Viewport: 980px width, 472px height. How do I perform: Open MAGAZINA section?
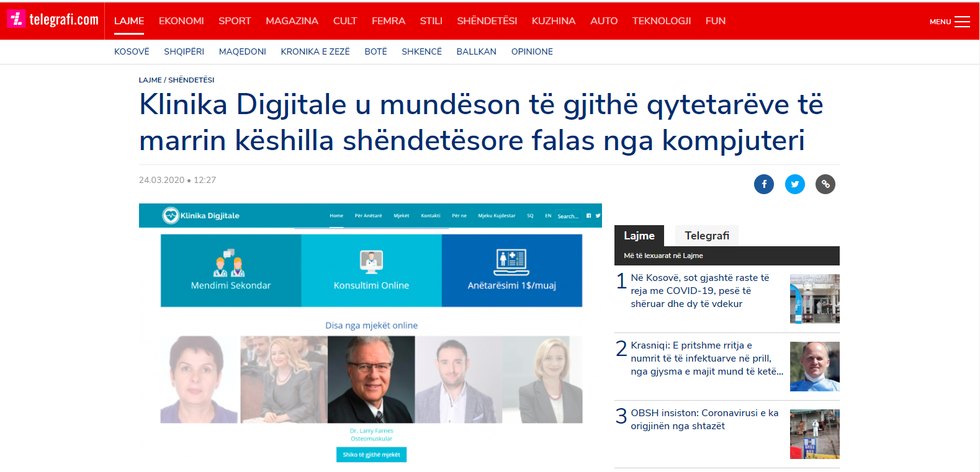tap(292, 21)
